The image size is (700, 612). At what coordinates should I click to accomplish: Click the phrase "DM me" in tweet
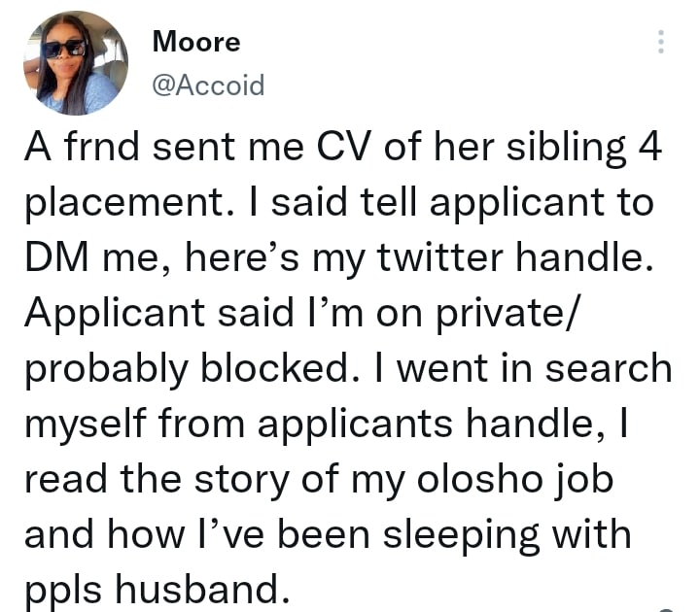pos(92,257)
